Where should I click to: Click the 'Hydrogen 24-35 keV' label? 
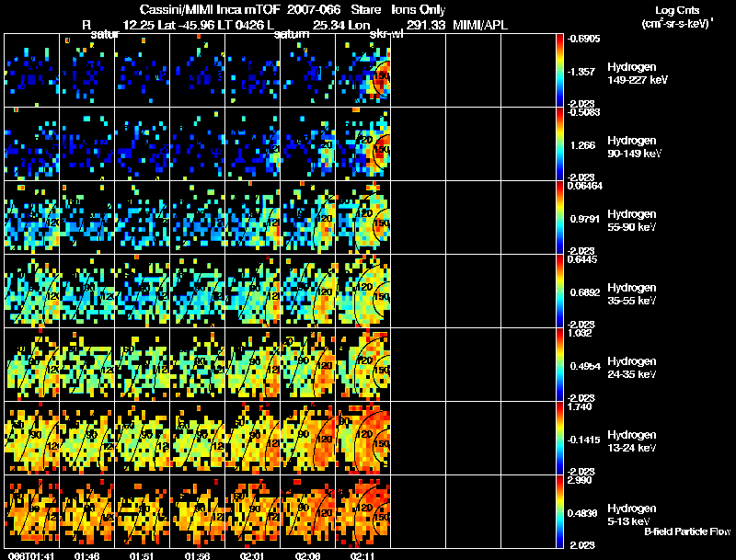pos(631,368)
